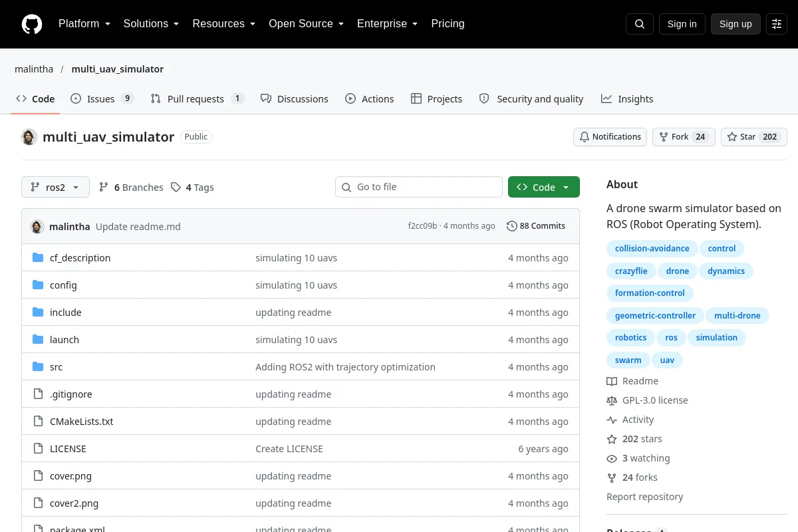Image resolution: width=798 pixels, height=532 pixels.
Task: Expand the green Code dropdown
Action: [544, 188]
